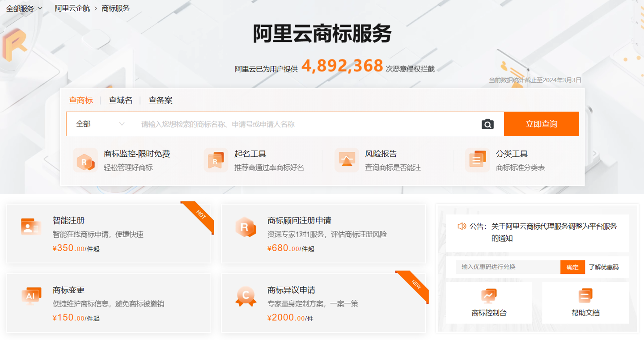The height and width of the screenshot is (340, 644).
Task: Click the 商标异议申请 medal icon
Action: tap(245, 296)
